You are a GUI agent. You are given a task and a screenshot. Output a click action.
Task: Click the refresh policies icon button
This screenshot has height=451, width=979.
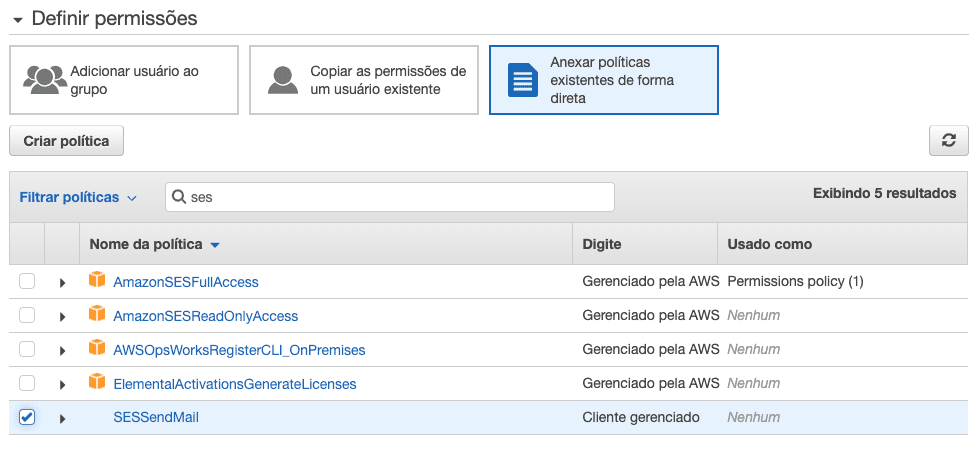(x=948, y=141)
